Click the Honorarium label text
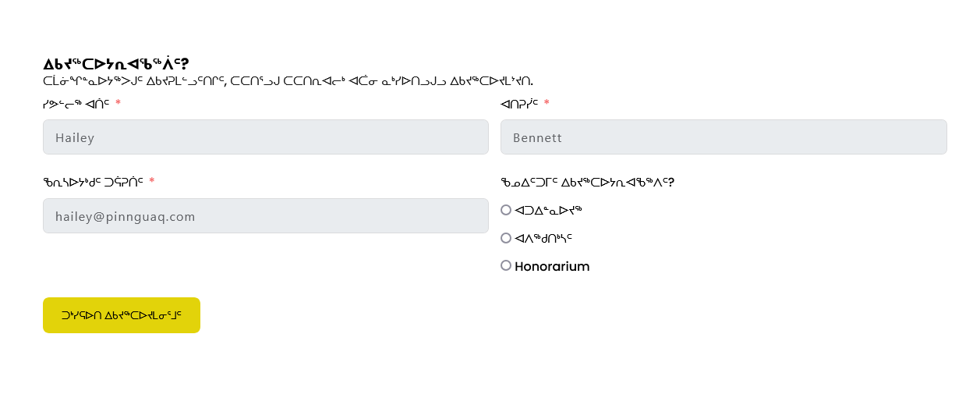The image size is (980, 405). pos(552,266)
